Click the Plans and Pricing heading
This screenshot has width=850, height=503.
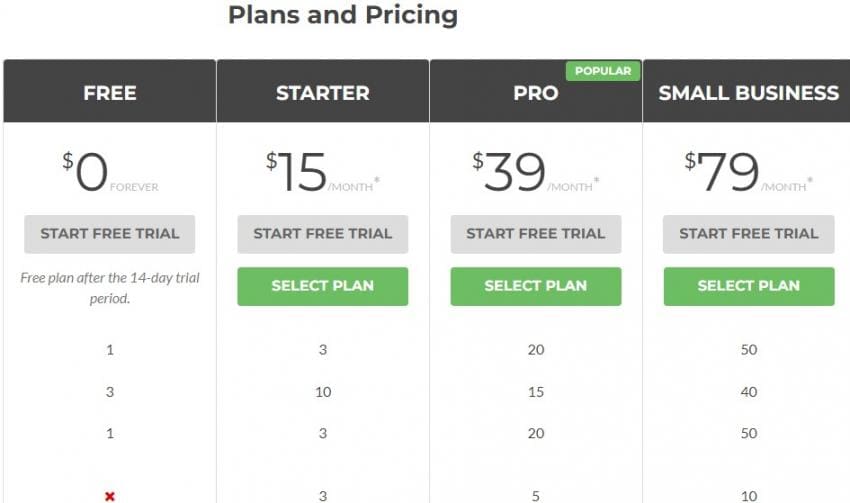click(x=343, y=15)
